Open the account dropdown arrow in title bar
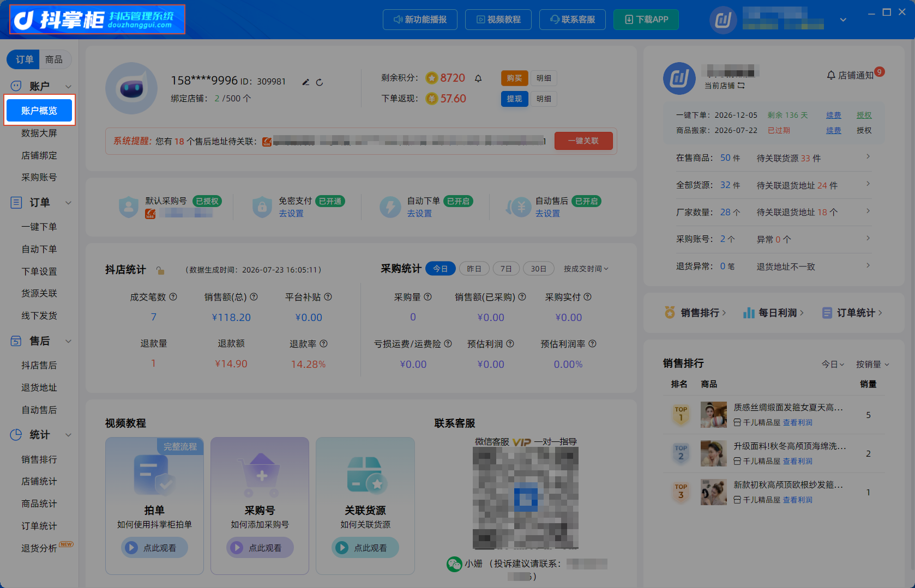Image resolution: width=915 pixels, height=588 pixels. (843, 20)
